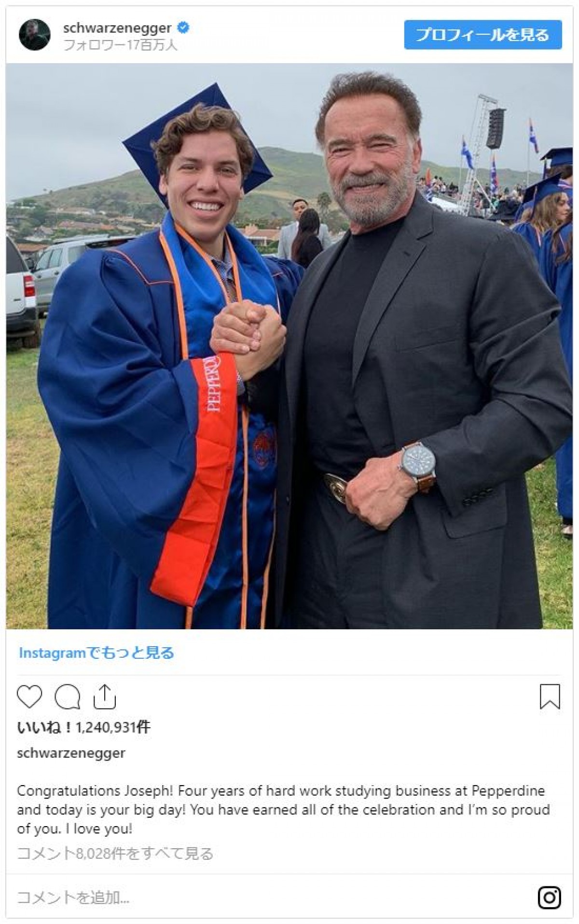Save the post with the bookmark icon
The image size is (579, 924).
550,696
